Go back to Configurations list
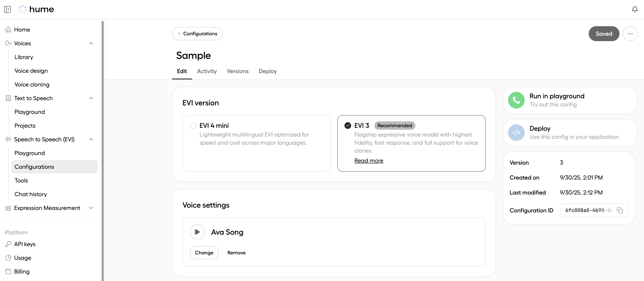Viewport: 644px width, 281px height. coord(197,34)
